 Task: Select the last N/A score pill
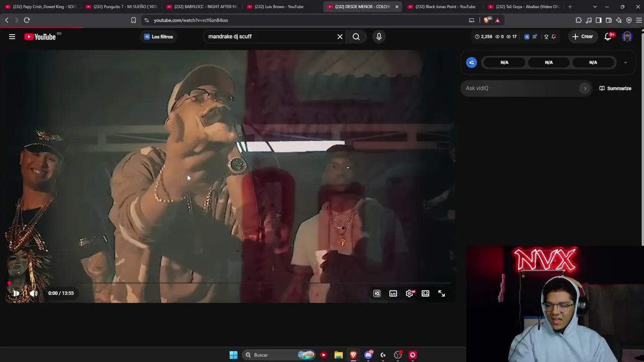click(x=593, y=62)
